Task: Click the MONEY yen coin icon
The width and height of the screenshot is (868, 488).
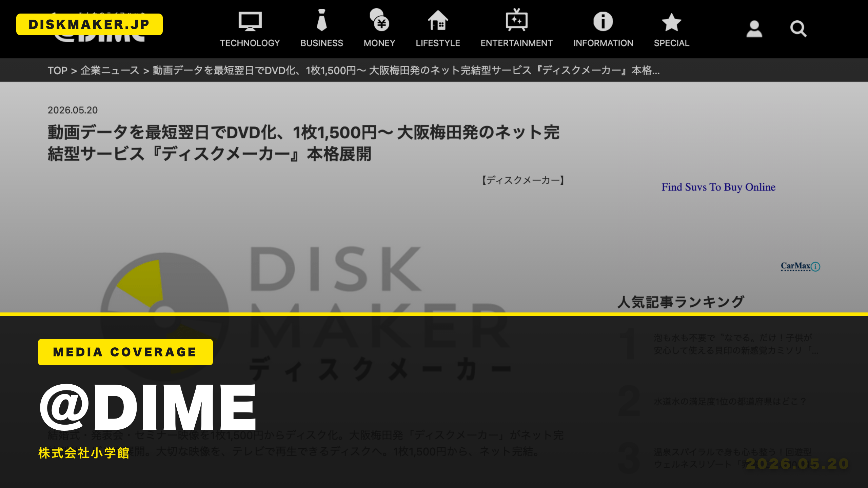Action: click(x=379, y=20)
